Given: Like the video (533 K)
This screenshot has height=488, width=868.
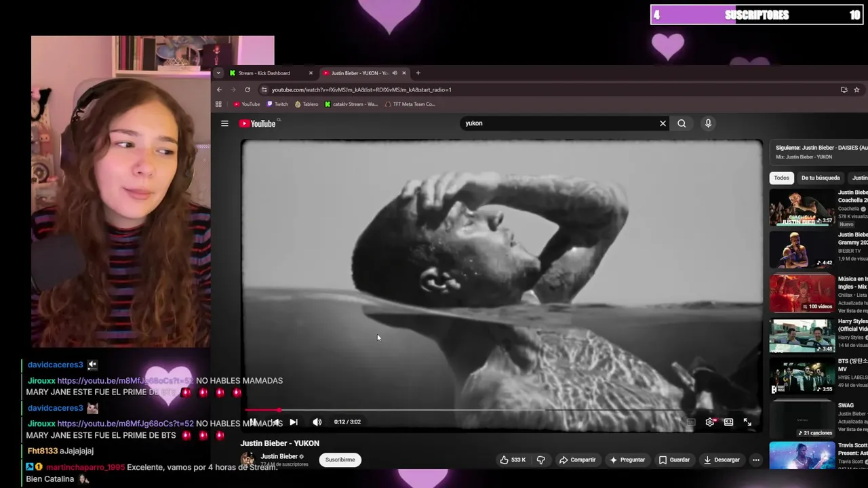Looking at the screenshot, I should 513,460.
